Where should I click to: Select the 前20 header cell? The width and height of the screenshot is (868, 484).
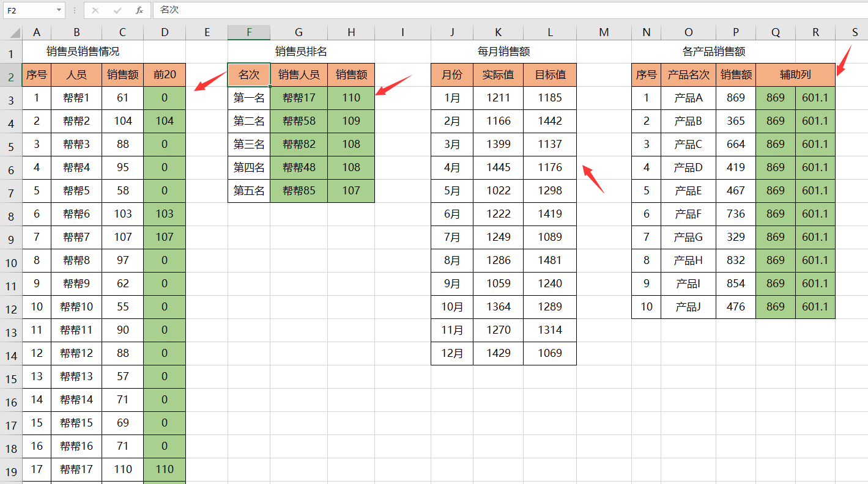(x=165, y=75)
